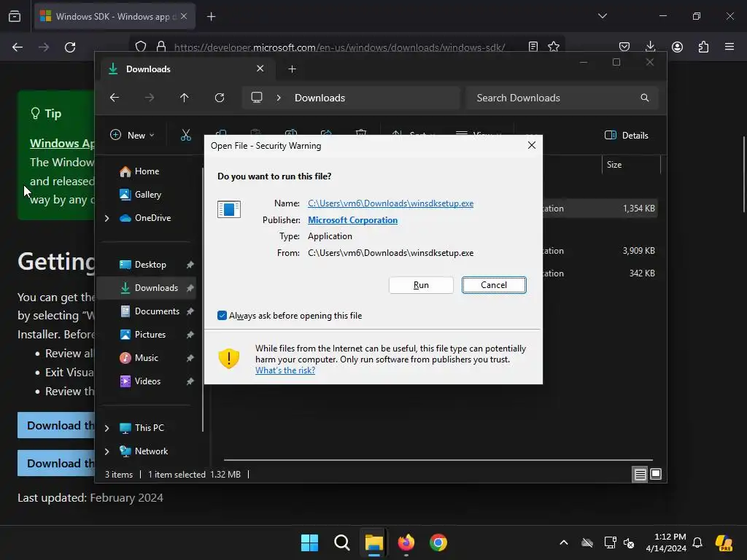
Task: Uncheck Always ask before opening this file
Action: (x=222, y=315)
